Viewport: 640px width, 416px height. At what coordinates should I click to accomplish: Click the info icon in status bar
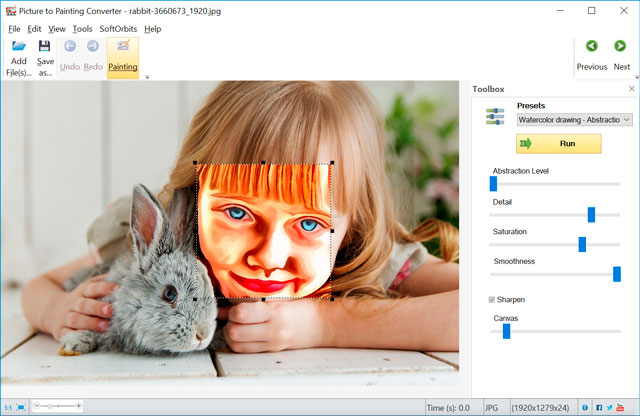(585, 408)
